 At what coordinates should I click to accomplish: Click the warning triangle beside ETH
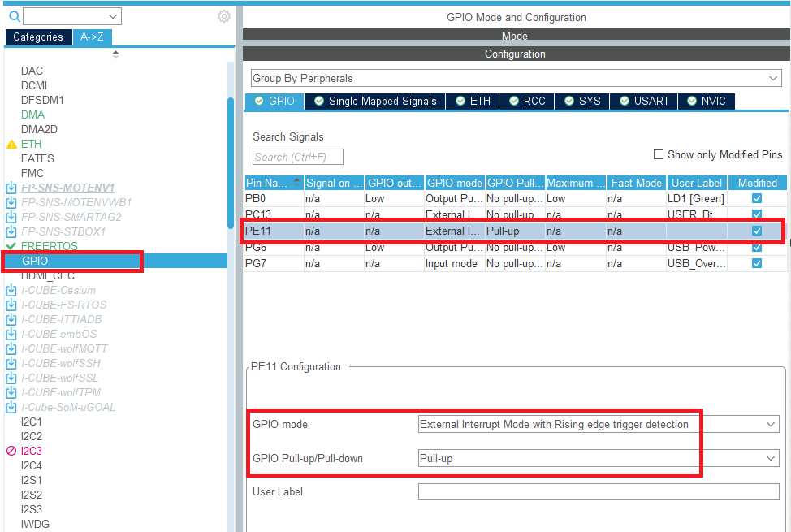tap(10, 144)
